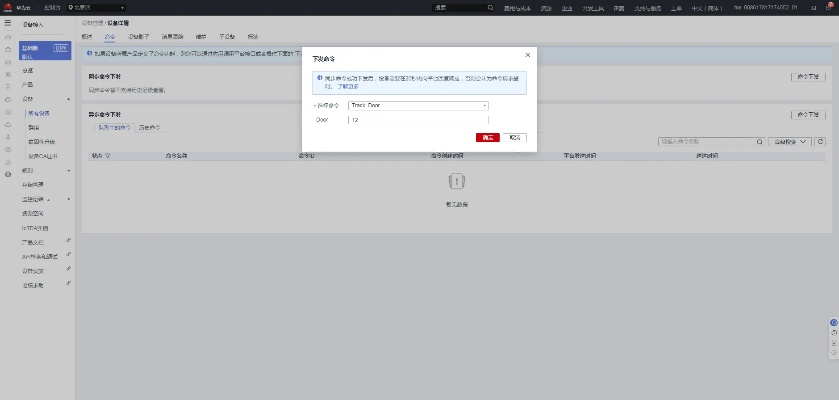Image resolution: width=839 pixels, height=400 pixels.
Task: Collapse the Devices section in the left sidebar
Action: [68, 99]
